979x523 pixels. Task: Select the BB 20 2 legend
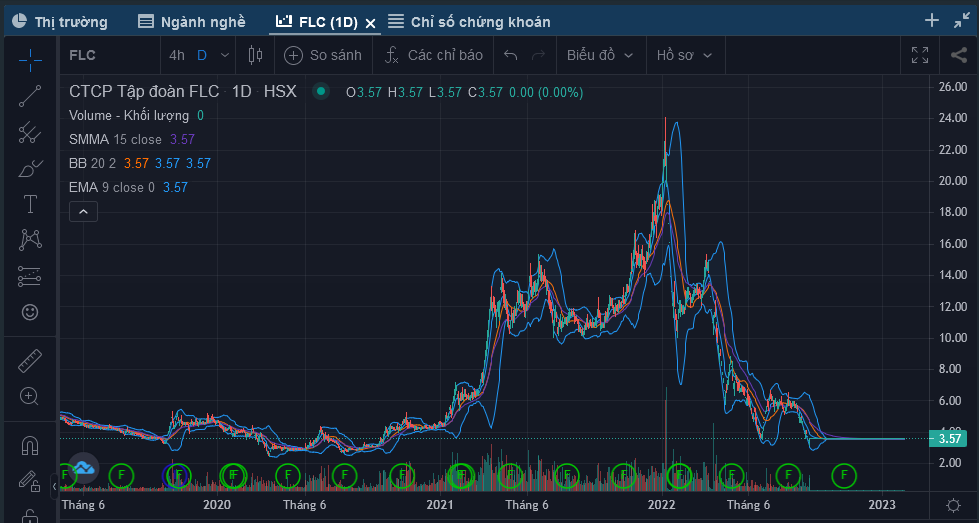(92, 164)
